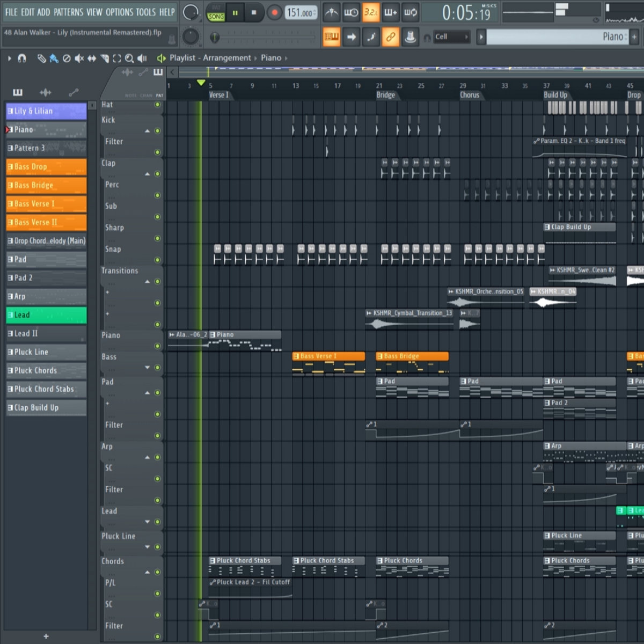This screenshot has width=644, height=644.
Task: Click the green speaker playlist icon
Action: tap(160, 58)
